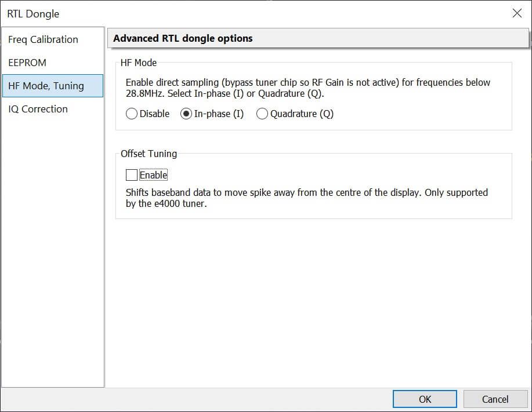532x412 pixels.
Task: Click the Disable label text
Action: (155, 114)
